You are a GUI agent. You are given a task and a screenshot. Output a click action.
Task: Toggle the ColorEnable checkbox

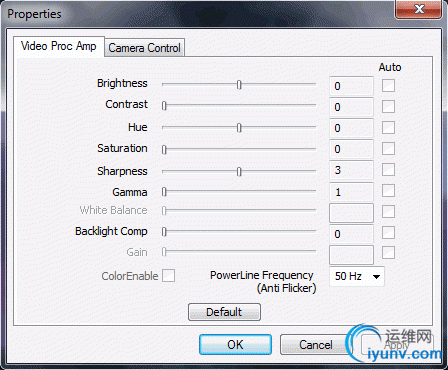click(168, 276)
